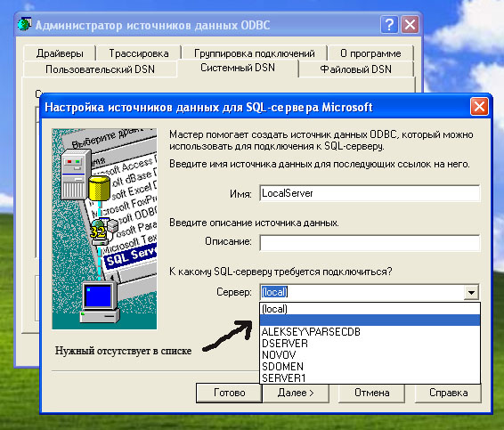
Task: Click the help question mark button
Action: pyautogui.click(x=389, y=24)
